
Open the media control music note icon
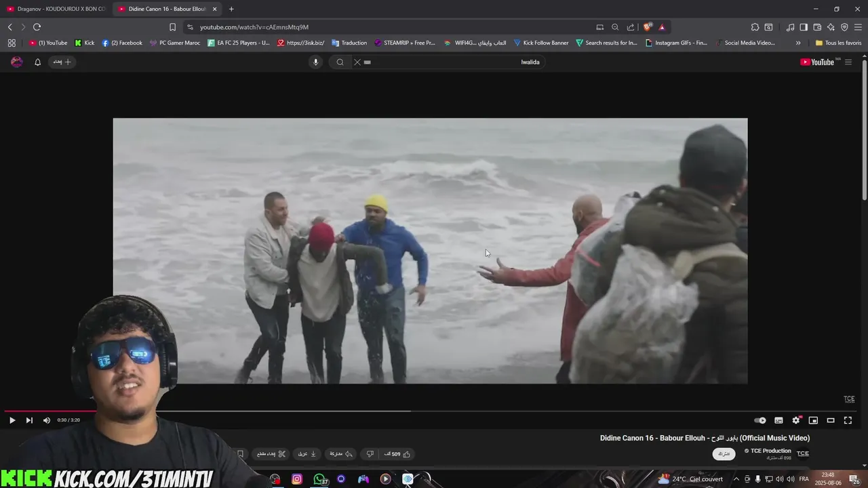pyautogui.click(x=790, y=27)
